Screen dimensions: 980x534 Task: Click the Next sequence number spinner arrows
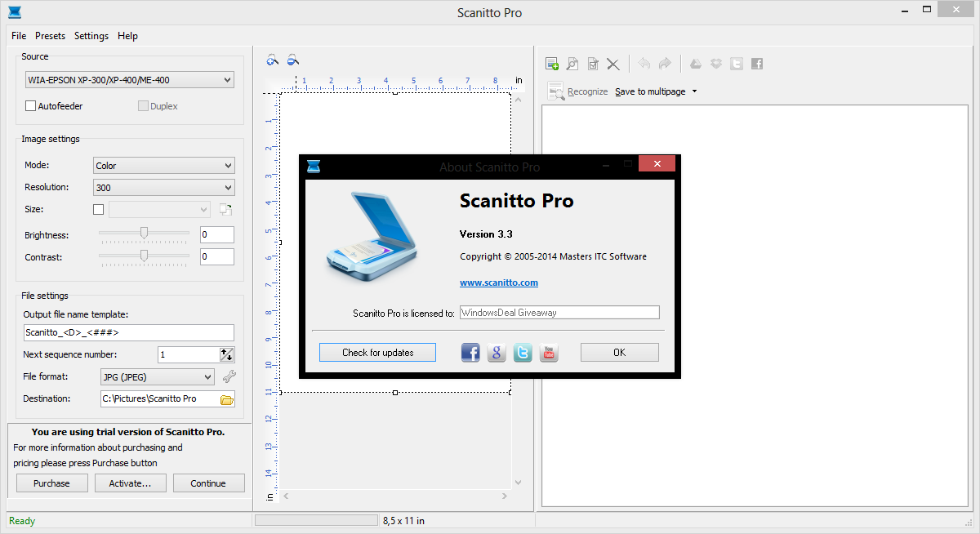(227, 354)
